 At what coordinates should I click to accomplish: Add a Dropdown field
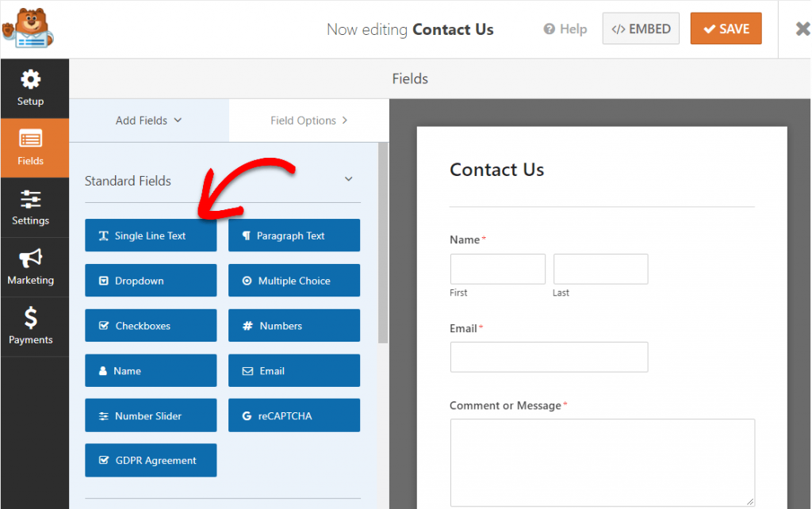tap(151, 281)
